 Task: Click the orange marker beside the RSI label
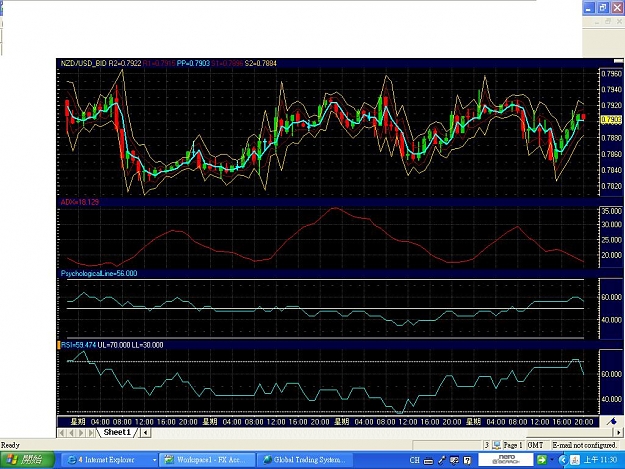click(59, 345)
